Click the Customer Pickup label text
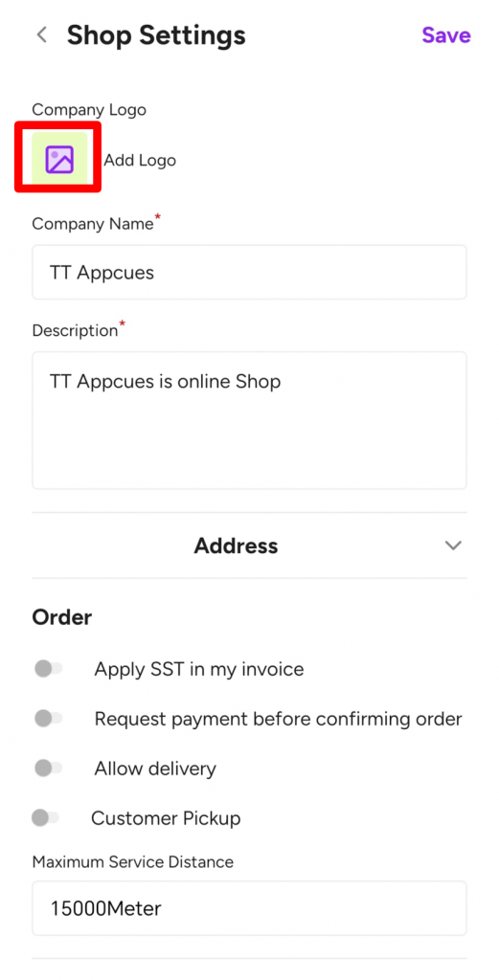The width and height of the screenshot is (499, 980). tap(166, 818)
